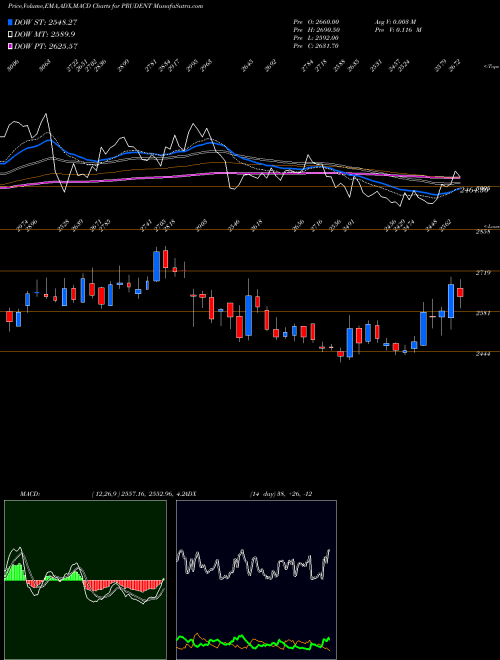Select the 'DOW PT: 2625.57' label
This screenshot has height=660, width=500.
(46, 46)
